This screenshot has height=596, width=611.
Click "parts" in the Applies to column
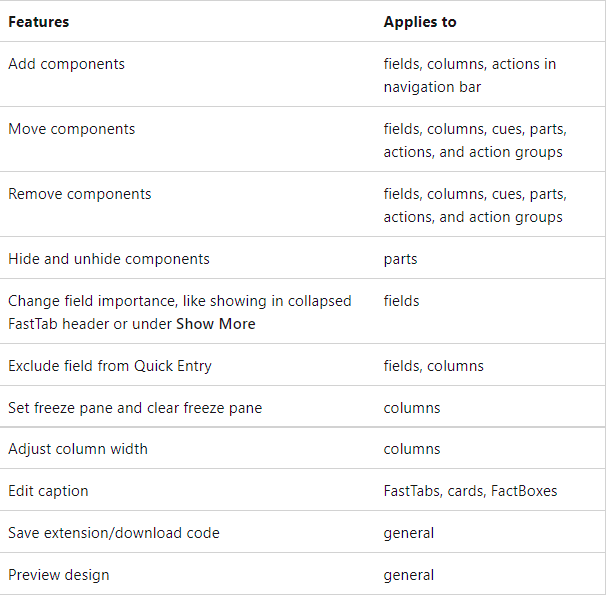[400, 259]
